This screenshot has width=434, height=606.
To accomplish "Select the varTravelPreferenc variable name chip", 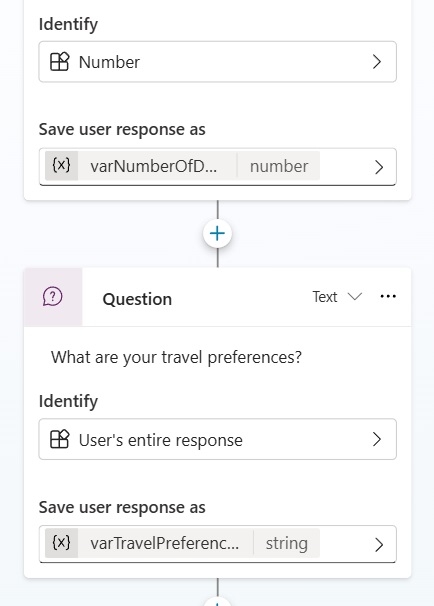I will click(x=165, y=543).
